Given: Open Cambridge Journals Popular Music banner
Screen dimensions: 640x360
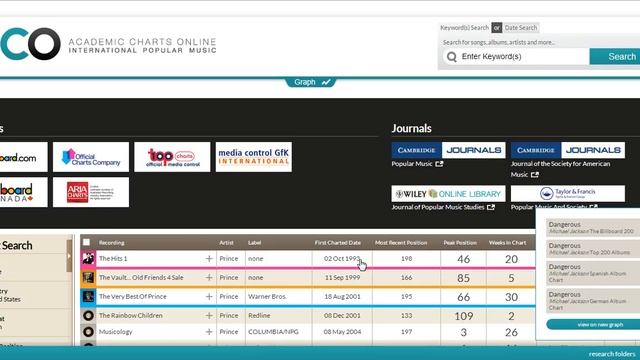Looking at the screenshot, I should coord(448,150).
